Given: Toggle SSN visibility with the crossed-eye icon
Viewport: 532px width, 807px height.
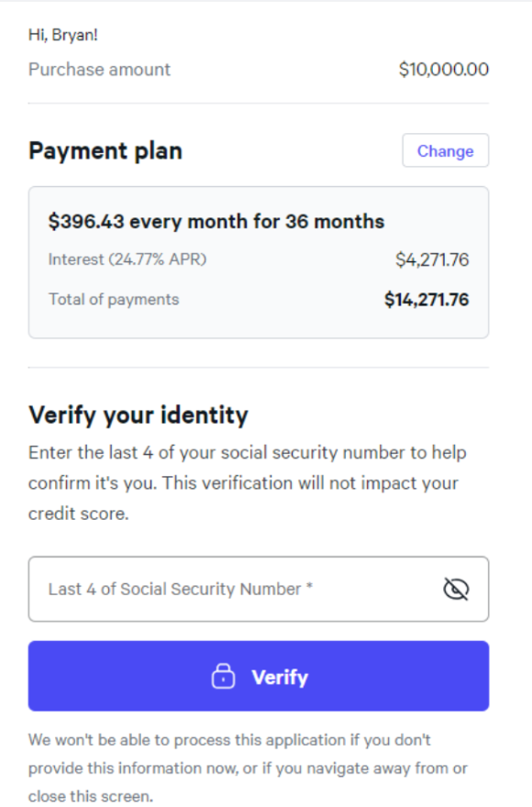Looking at the screenshot, I should coord(456,589).
